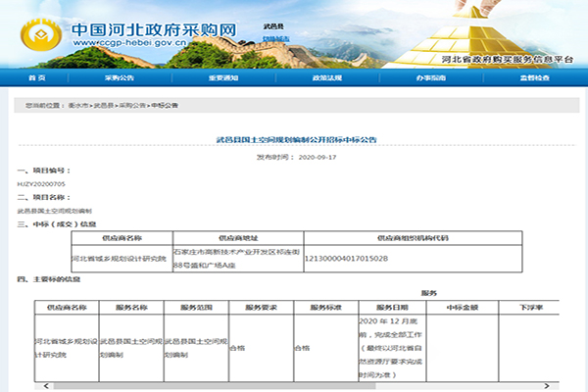This screenshot has width=588, height=392.
Task: Click the 一、项目编号 heading
Action: (44, 171)
